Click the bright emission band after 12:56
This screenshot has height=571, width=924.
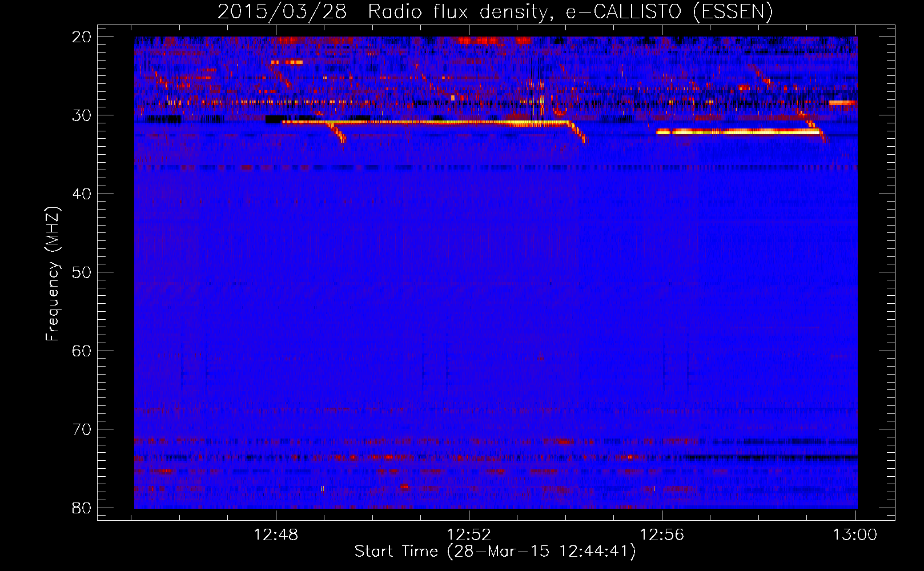click(738, 131)
